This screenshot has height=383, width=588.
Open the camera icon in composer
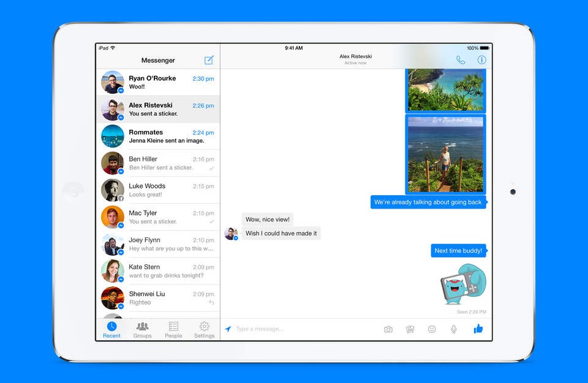(388, 329)
